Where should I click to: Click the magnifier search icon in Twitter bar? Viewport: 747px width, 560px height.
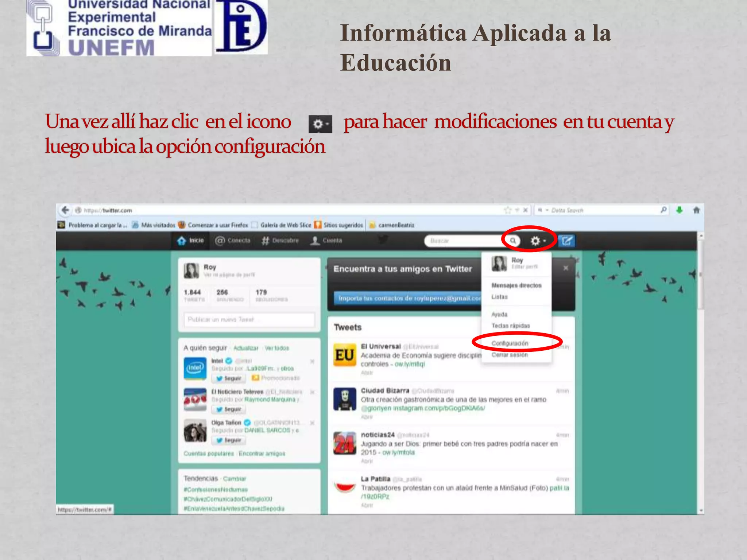tap(513, 241)
